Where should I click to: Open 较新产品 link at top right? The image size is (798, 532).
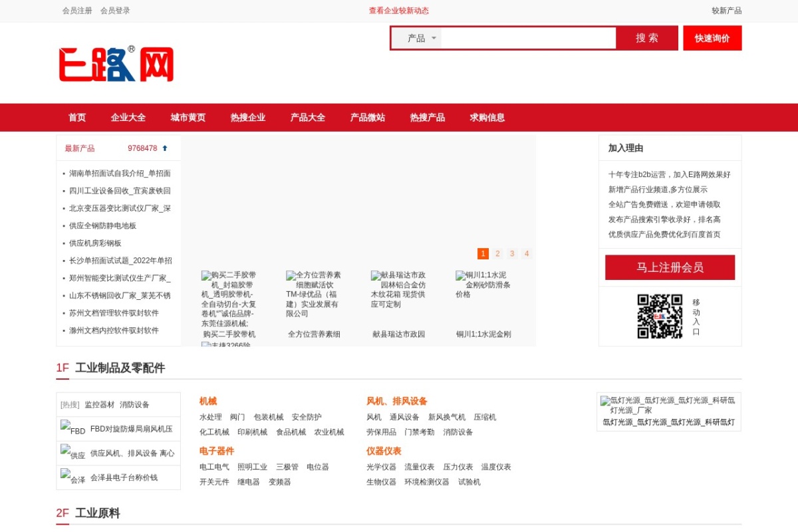click(726, 11)
